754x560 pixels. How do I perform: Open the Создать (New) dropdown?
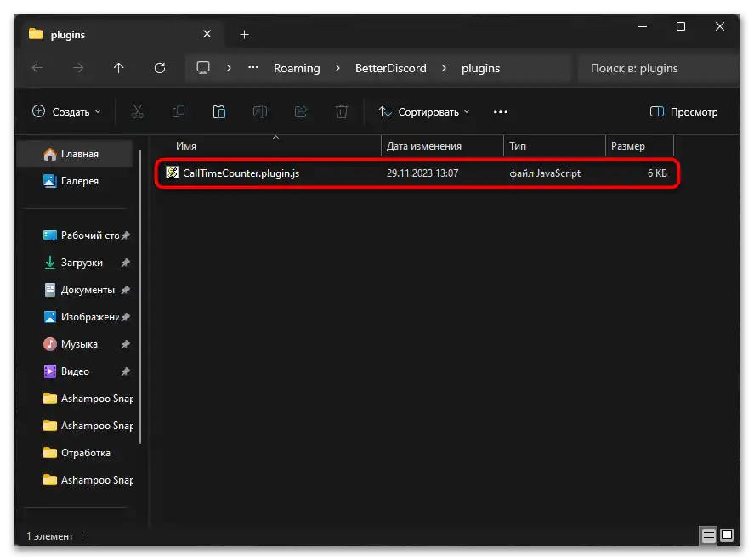[66, 112]
